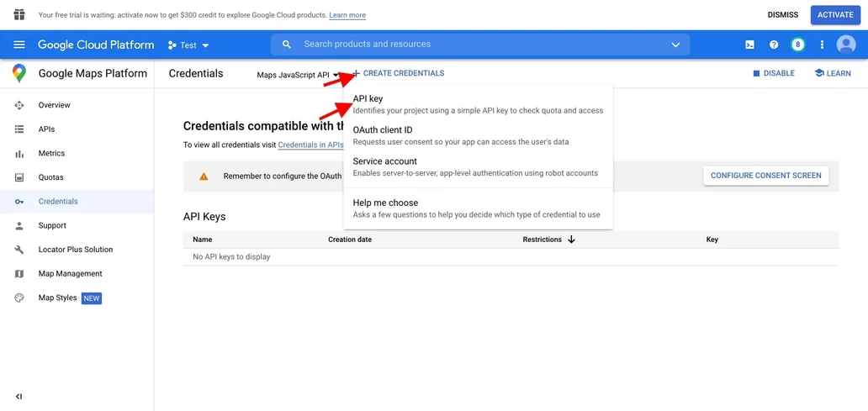The width and height of the screenshot is (868, 411).
Task: Choose Help me choose option
Action: click(x=478, y=208)
